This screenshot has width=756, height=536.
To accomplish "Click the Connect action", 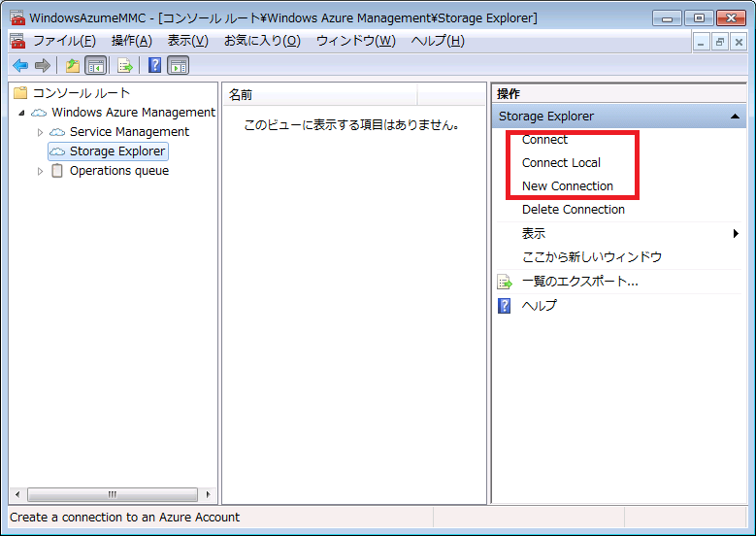I will click(x=544, y=140).
